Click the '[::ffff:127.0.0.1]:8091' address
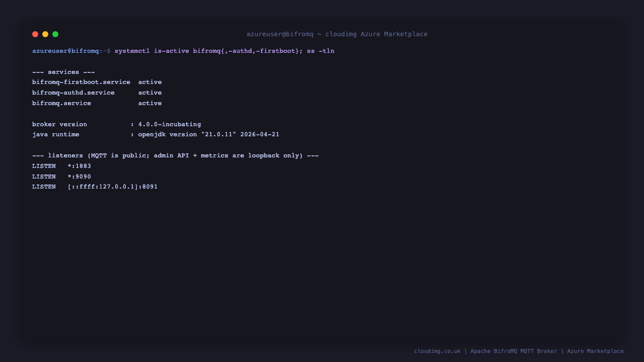Screen dimensions: 644x362 (113, 187)
